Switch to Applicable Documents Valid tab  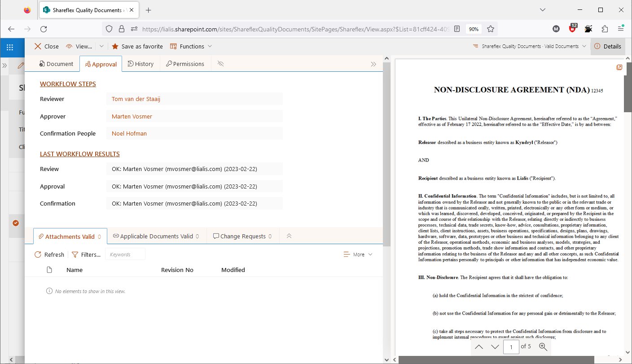pos(156,236)
